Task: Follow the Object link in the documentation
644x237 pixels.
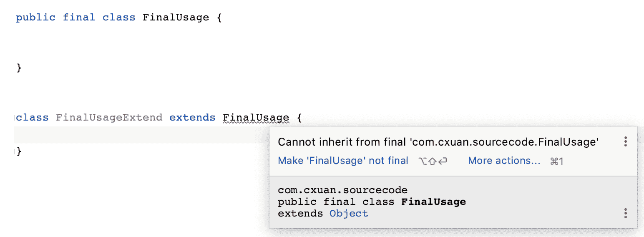Action: click(349, 214)
